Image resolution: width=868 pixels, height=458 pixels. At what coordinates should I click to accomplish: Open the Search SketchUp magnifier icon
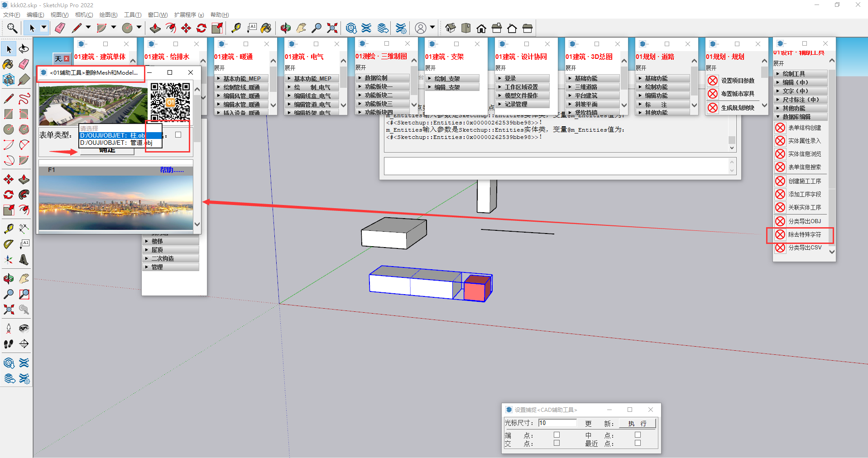(x=12, y=28)
